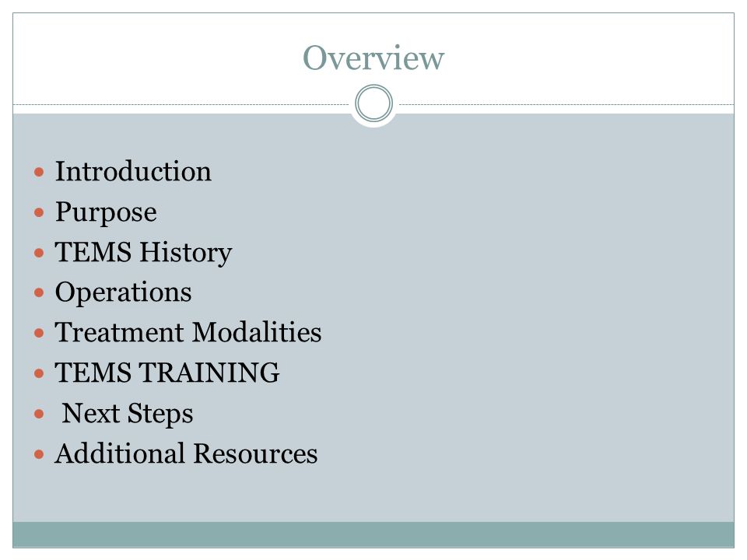
Task: Click the bullet dot beside Purpose
Action: (39, 212)
